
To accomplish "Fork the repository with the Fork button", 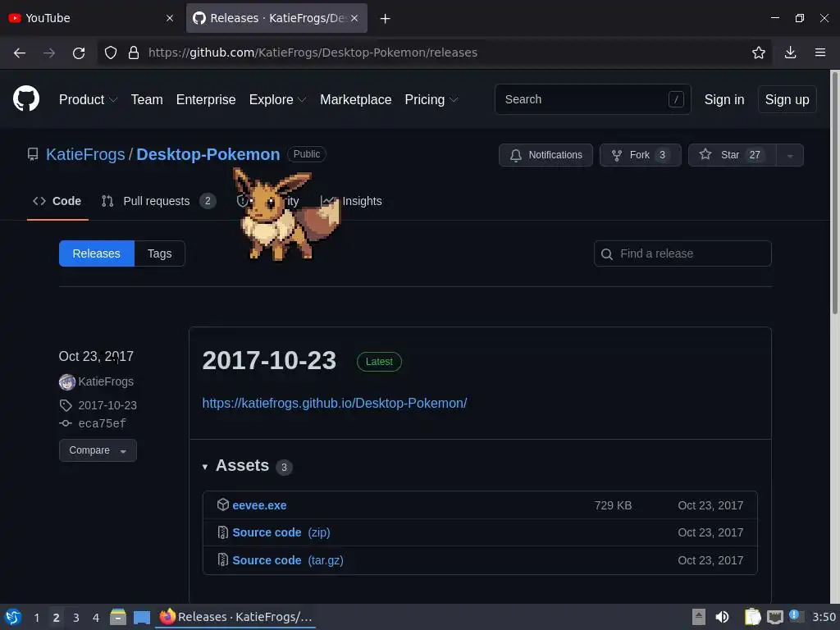I will pyautogui.click(x=640, y=155).
